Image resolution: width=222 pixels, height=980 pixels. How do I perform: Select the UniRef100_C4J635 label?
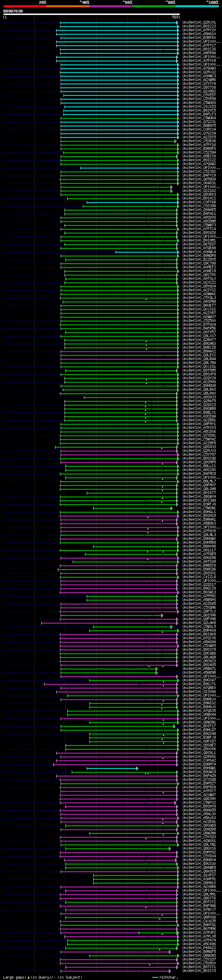point(199,921)
